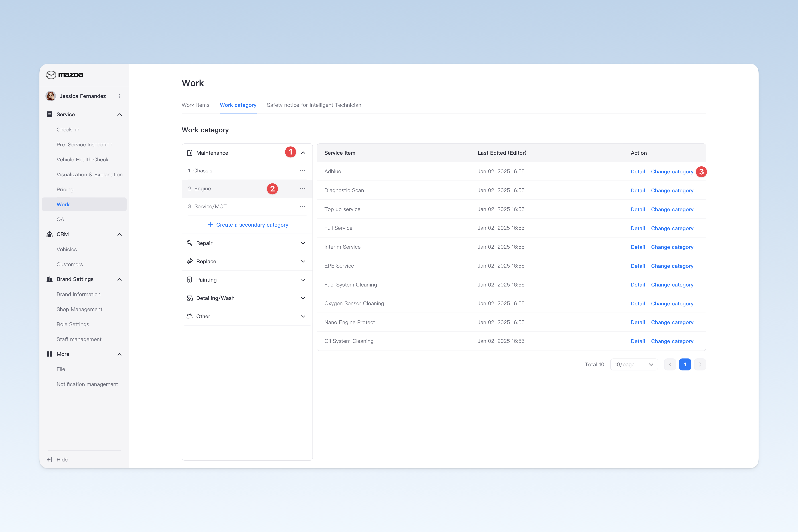Select page 1 in pagination
Viewport: 798px width, 532px height.
click(x=685, y=364)
